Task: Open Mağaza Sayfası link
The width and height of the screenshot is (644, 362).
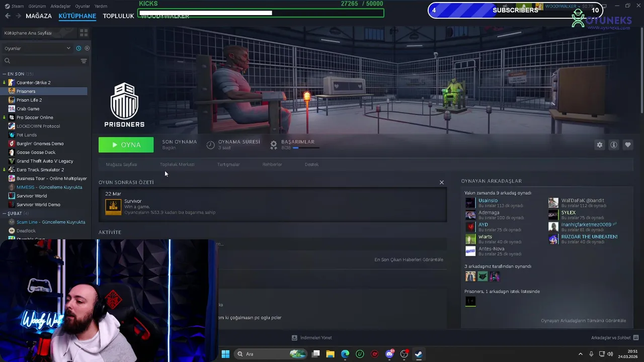Action: [x=121, y=164]
